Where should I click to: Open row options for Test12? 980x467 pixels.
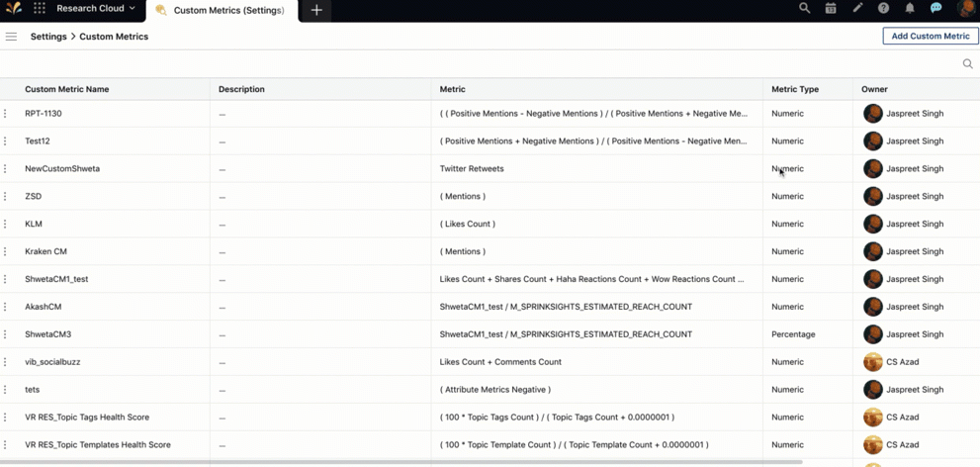point(6,141)
